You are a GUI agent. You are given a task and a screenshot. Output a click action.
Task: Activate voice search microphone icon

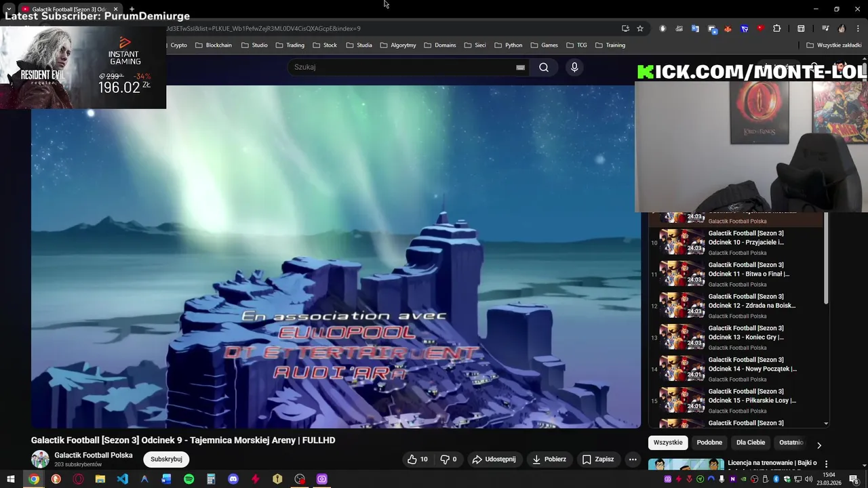pyautogui.click(x=574, y=67)
